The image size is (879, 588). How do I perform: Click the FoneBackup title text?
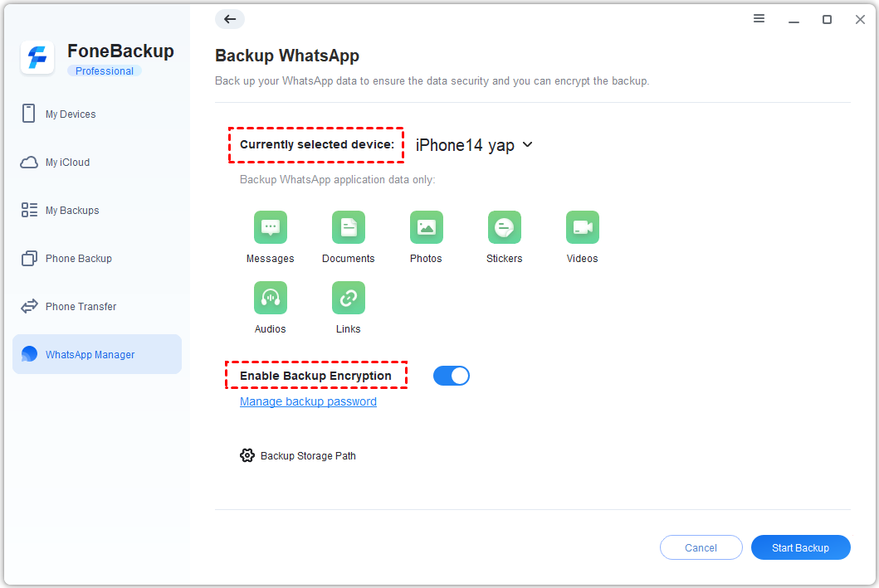point(120,51)
